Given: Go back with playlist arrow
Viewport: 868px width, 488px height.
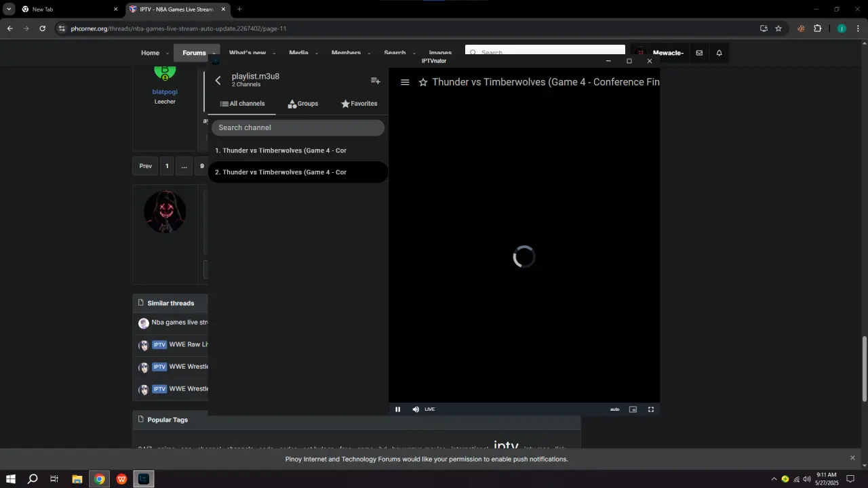Looking at the screenshot, I should pos(218,80).
